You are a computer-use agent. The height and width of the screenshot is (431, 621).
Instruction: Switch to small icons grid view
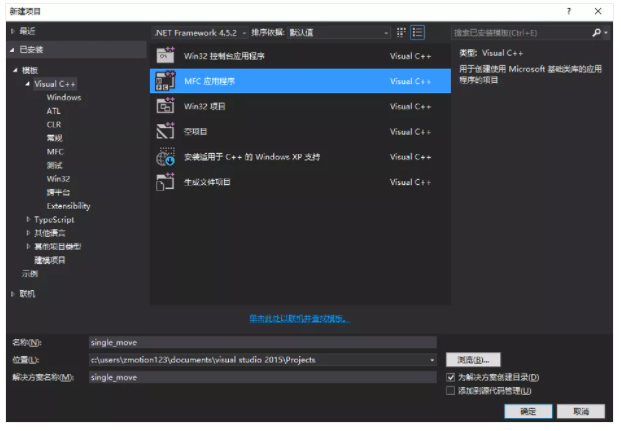click(x=401, y=32)
